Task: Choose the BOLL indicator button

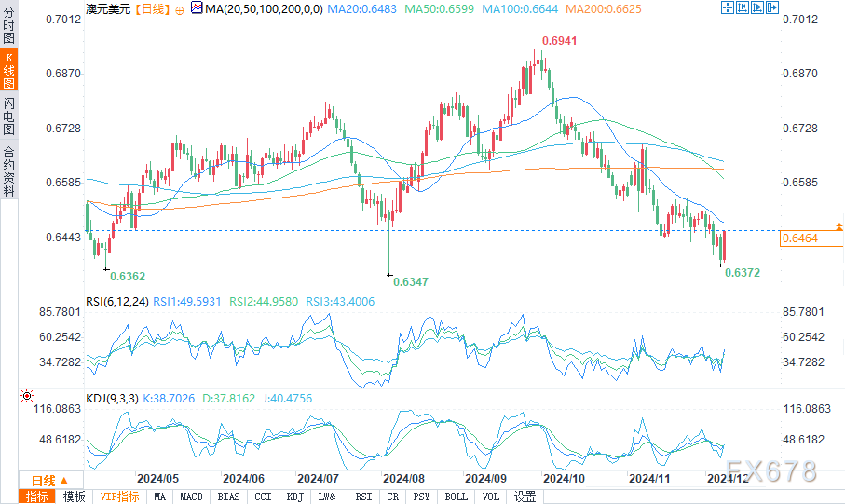Action: [456, 497]
